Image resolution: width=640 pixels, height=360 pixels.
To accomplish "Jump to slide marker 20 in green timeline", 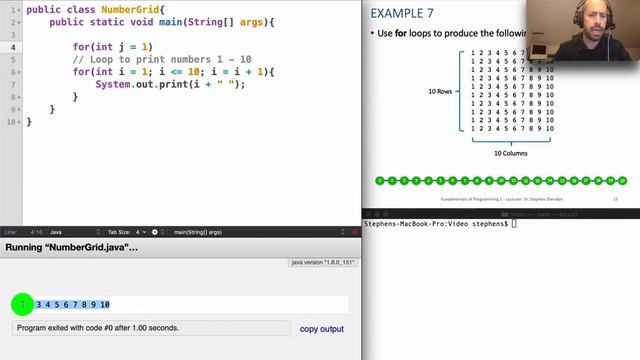I will (x=622, y=180).
